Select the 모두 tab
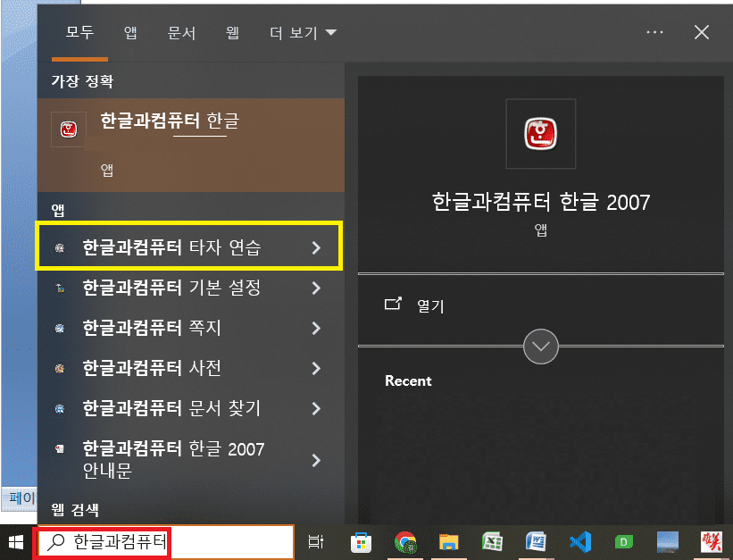Screen dimensions: 733x560 pyautogui.click(x=80, y=32)
